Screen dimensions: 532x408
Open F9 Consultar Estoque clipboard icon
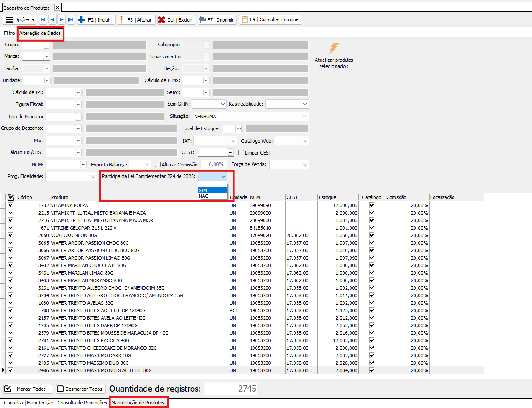coord(244,20)
